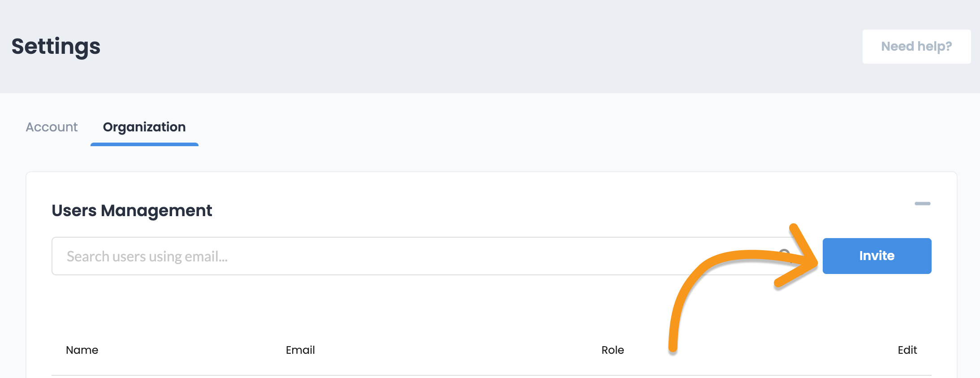Click empty space below the search field

pos(358,305)
